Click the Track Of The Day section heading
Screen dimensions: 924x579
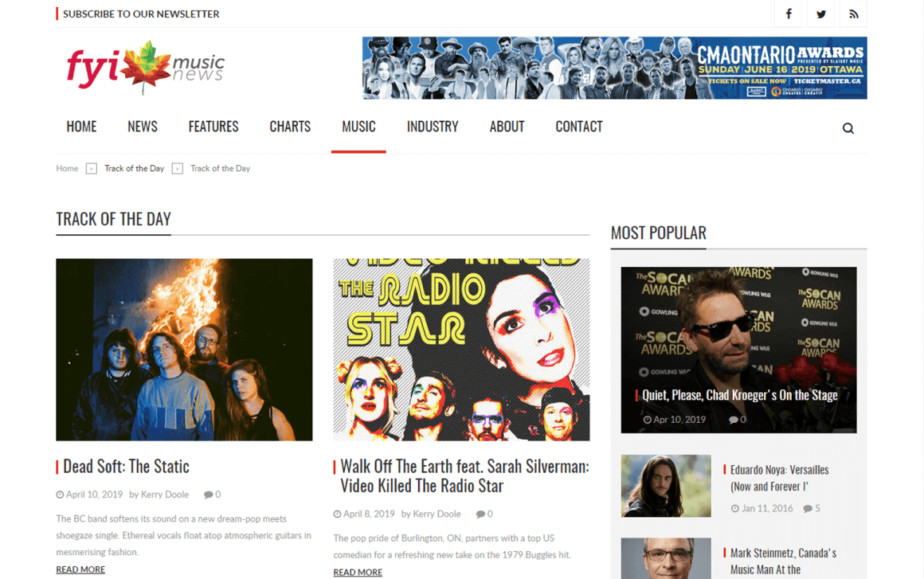click(114, 219)
